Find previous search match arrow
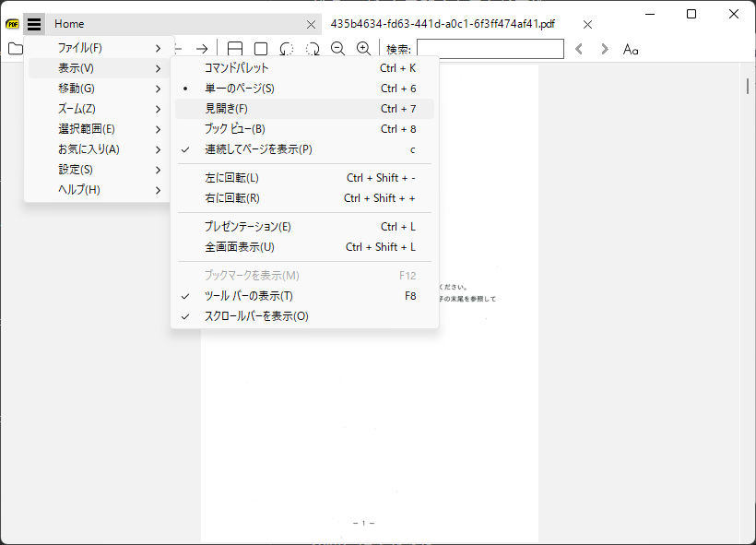This screenshot has width=756, height=545. tap(579, 49)
